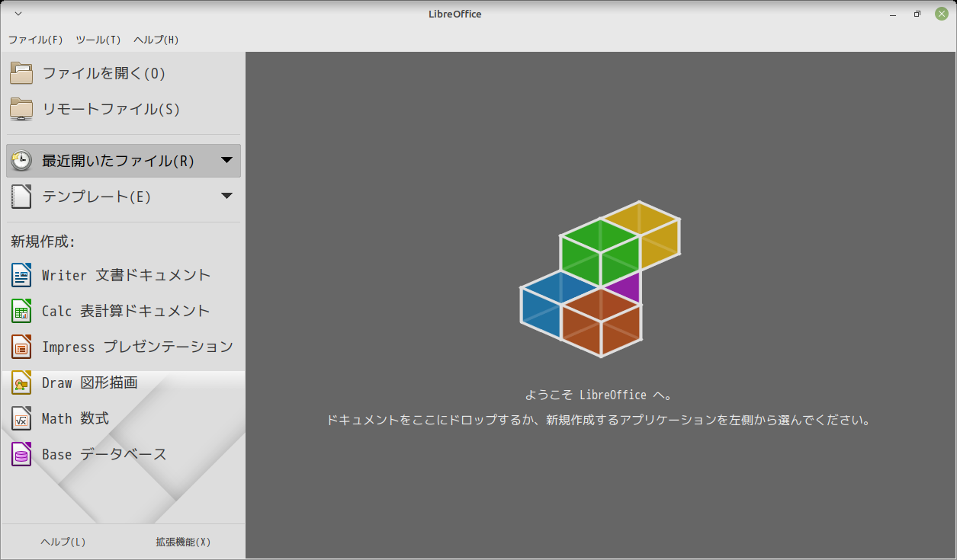Select the テンプレート(E) label
957x560 pixels.
(x=96, y=197)
